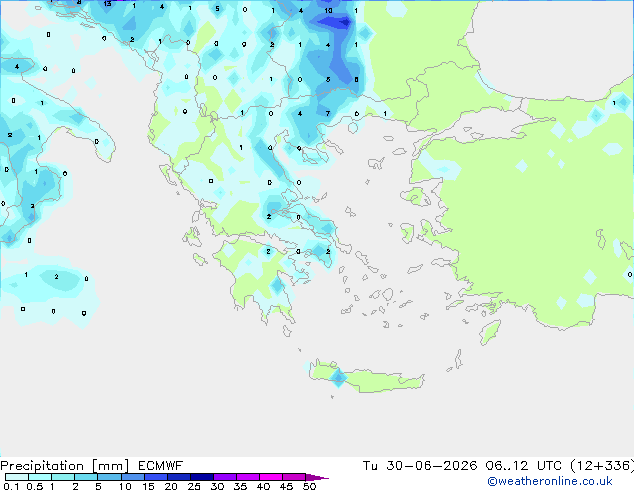Click the 40–45 mm magenta legend box
This screenshot has height=490, width=634.
coord(271,477)
